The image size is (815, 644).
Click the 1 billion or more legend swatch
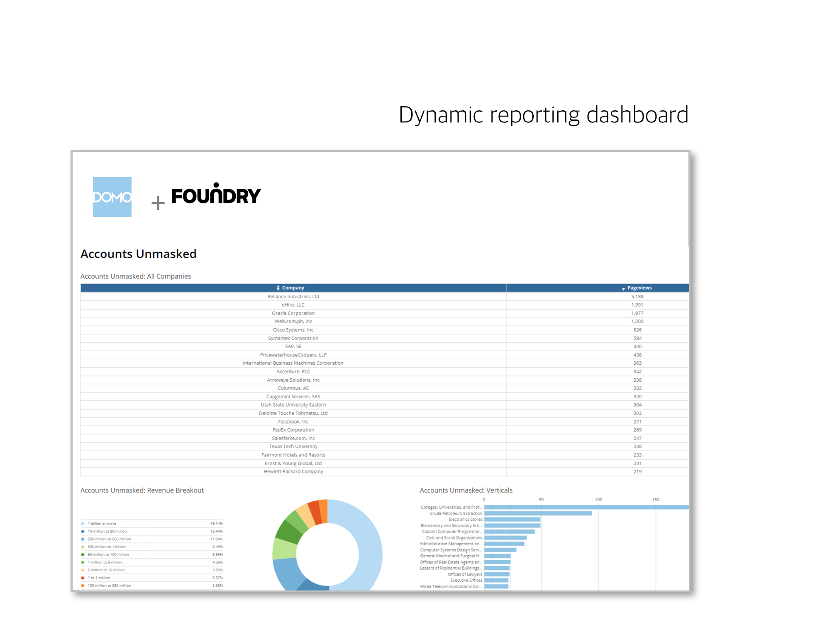point(83,524)
